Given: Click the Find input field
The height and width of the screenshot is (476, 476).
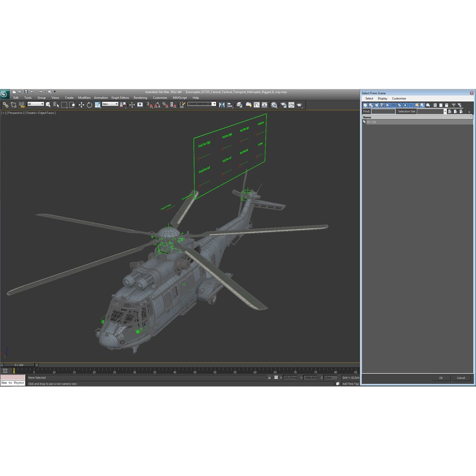Looking at the screenshot, I should [x=383, y=112].
